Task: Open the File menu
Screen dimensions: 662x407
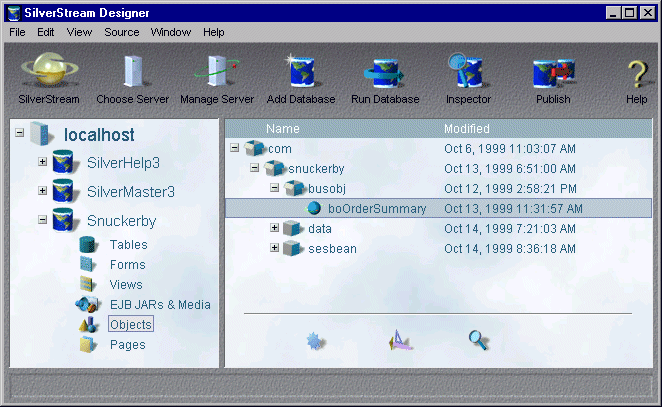Action: [x=17, y=32]
